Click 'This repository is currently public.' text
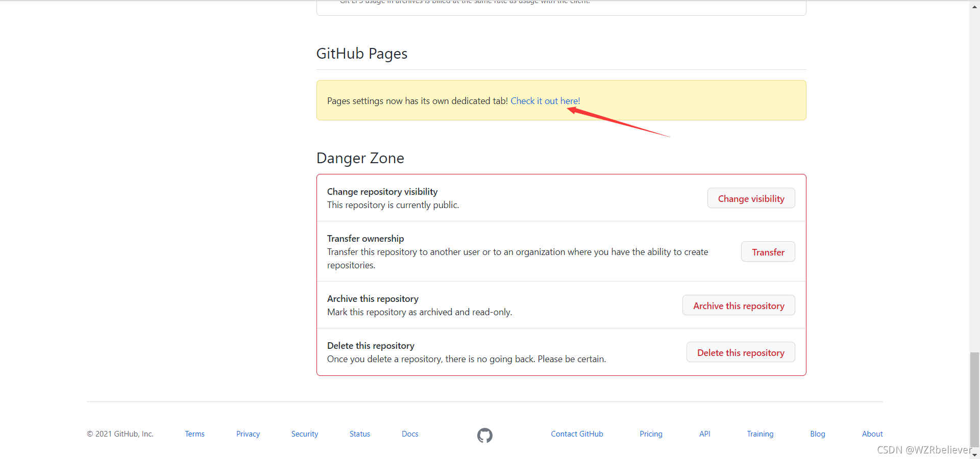The image size is (980, 459). (393, 205)
